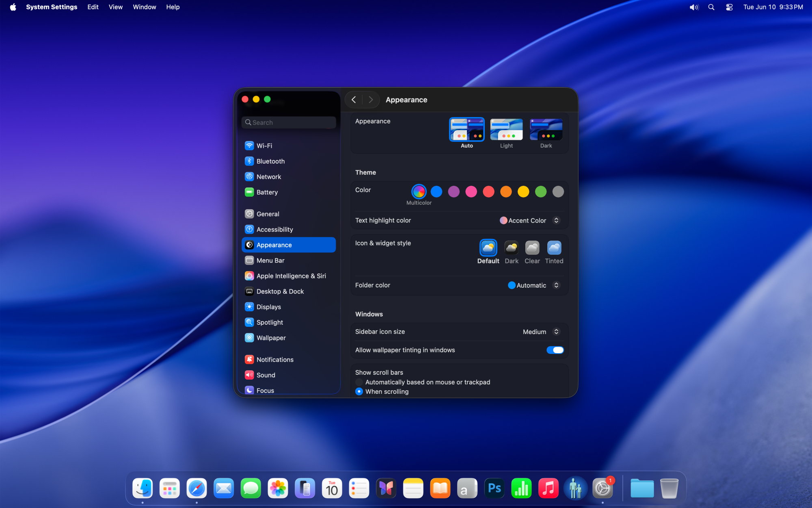Image resolution: width=812 pixels, height=508 pixels.
Task: Open Accessibility settings
Action: tap(288, 229)
